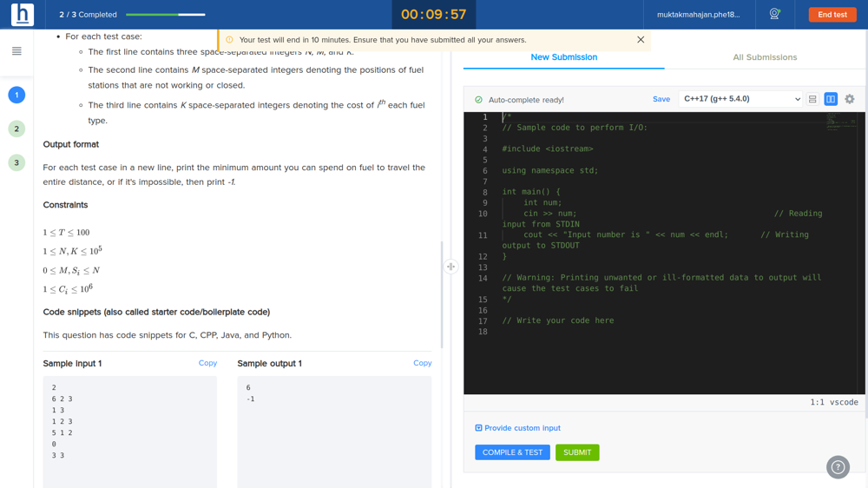Click Save code link
868x488 pixels.
point(661,99)
